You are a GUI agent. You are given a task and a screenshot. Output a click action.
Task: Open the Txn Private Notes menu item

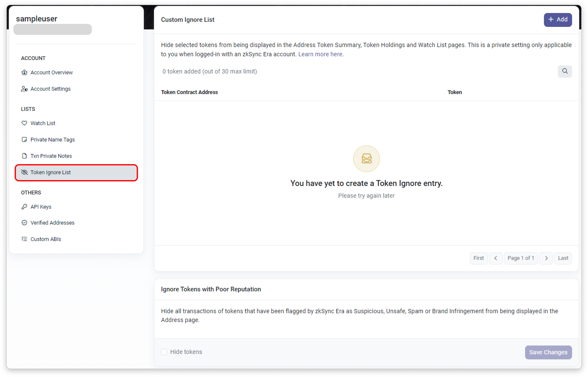coord(51,156)
